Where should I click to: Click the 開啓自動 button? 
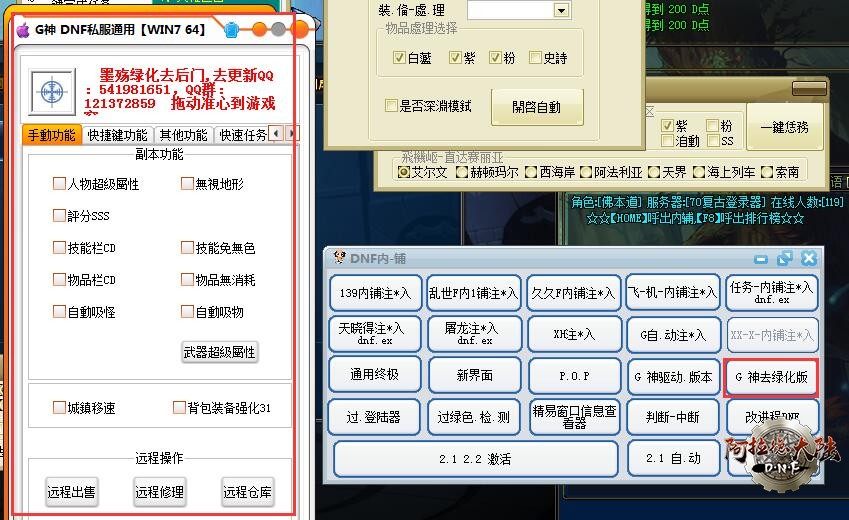(x=537, y=107)
